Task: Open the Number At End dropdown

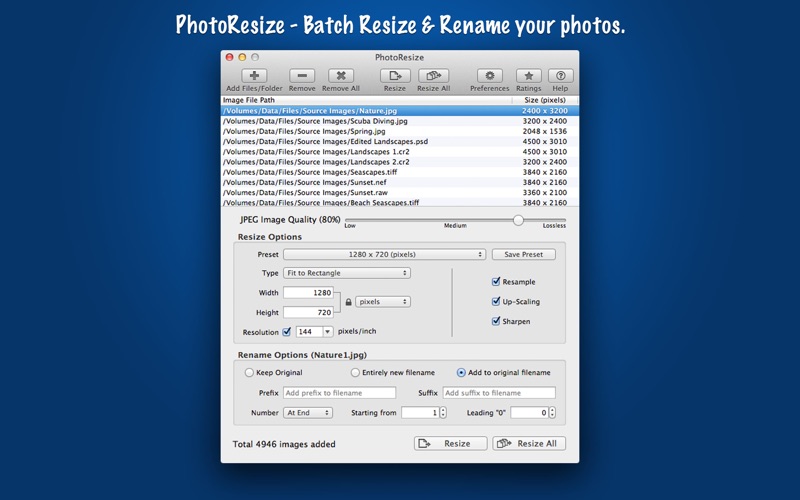Action: pyautogui.click(x=308, y=413)
